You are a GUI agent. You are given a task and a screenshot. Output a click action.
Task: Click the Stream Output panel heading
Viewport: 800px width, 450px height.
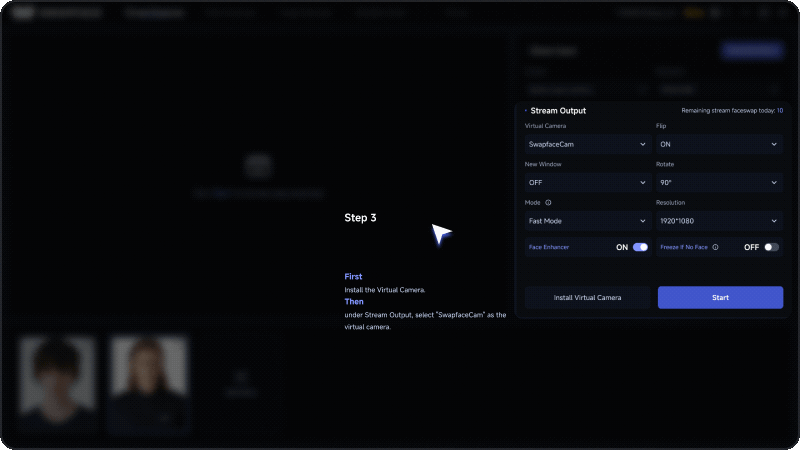click(558, 111)
